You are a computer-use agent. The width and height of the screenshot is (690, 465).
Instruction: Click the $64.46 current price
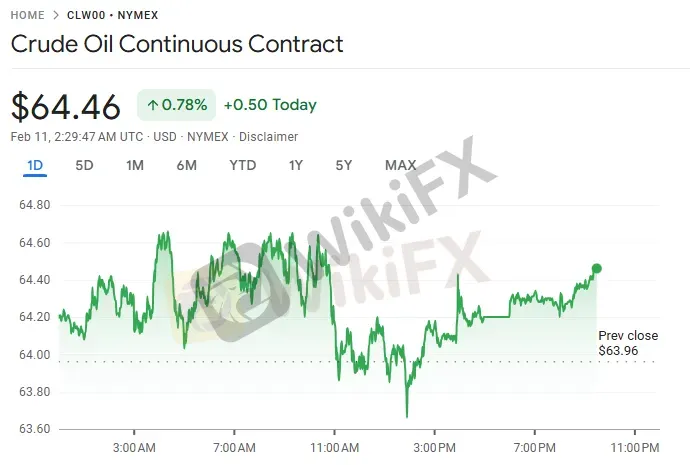(66, 106)
